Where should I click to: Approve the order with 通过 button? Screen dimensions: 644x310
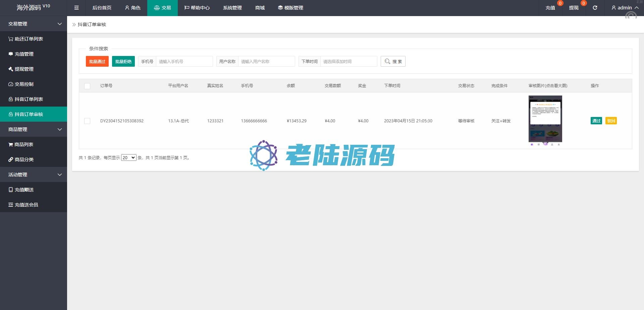pyautogui.click(x=596, y=121)
